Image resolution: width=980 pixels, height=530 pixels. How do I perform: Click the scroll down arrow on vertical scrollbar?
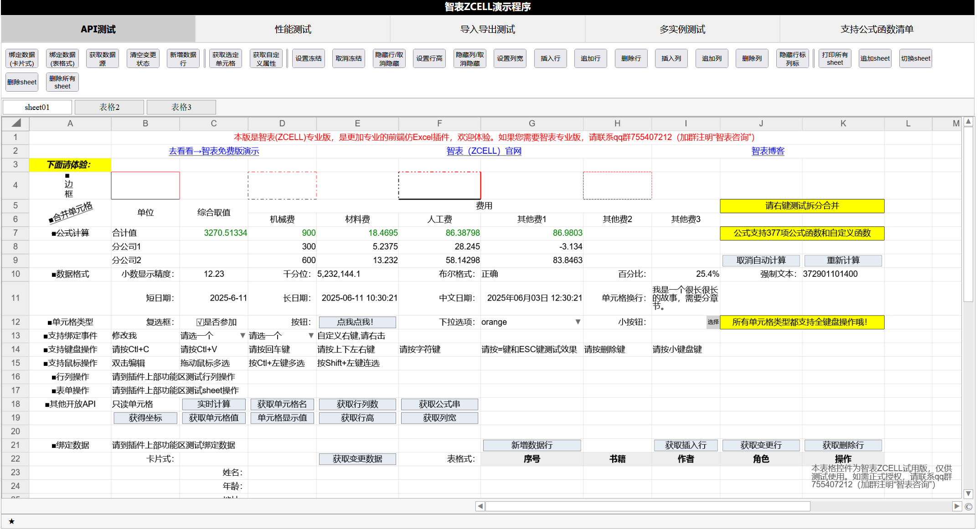(x=968, y=494)
